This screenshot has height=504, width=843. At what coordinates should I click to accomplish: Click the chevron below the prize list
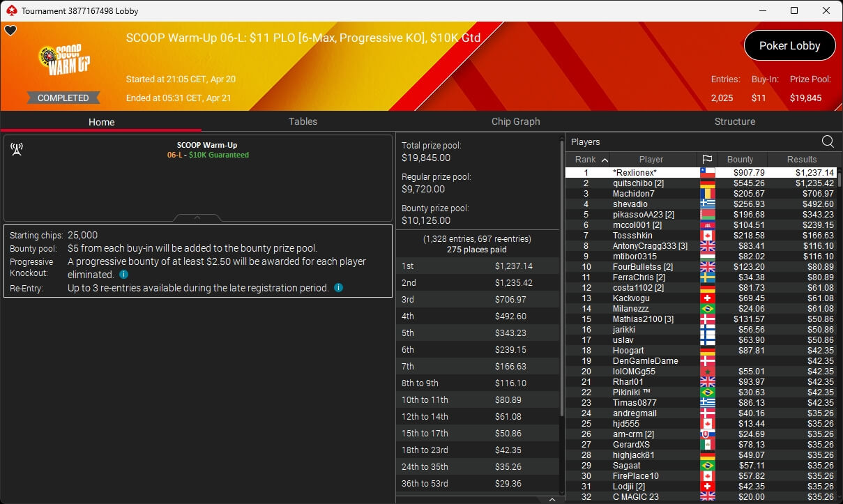click(552, 499)
